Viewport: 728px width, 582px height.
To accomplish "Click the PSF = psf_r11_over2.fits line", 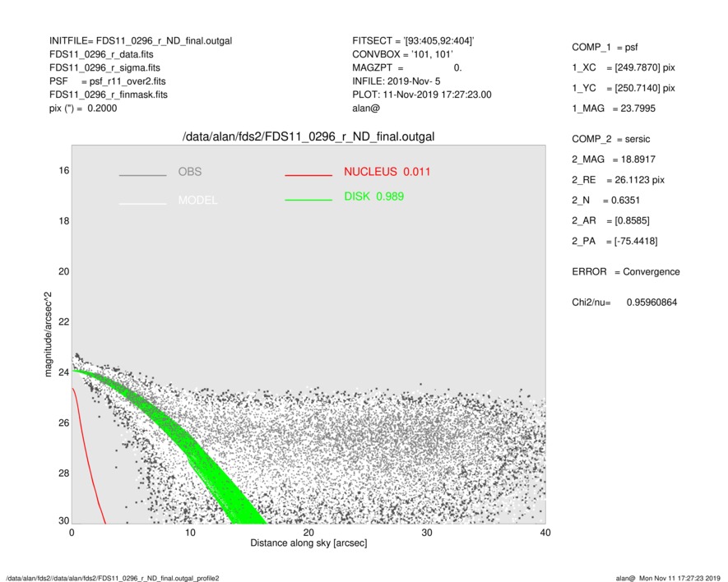I will tap(107, 81).
